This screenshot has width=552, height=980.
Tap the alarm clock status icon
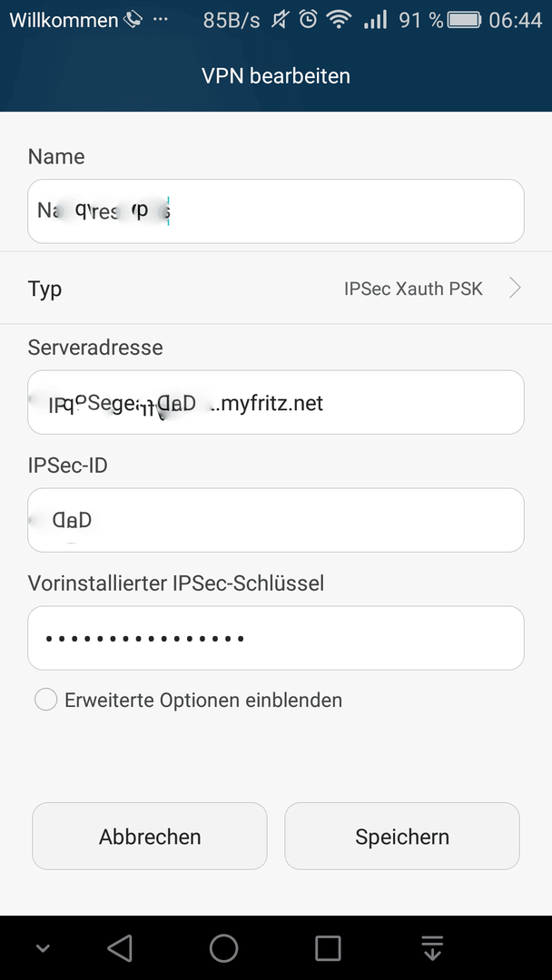click(x=308, y=20)
